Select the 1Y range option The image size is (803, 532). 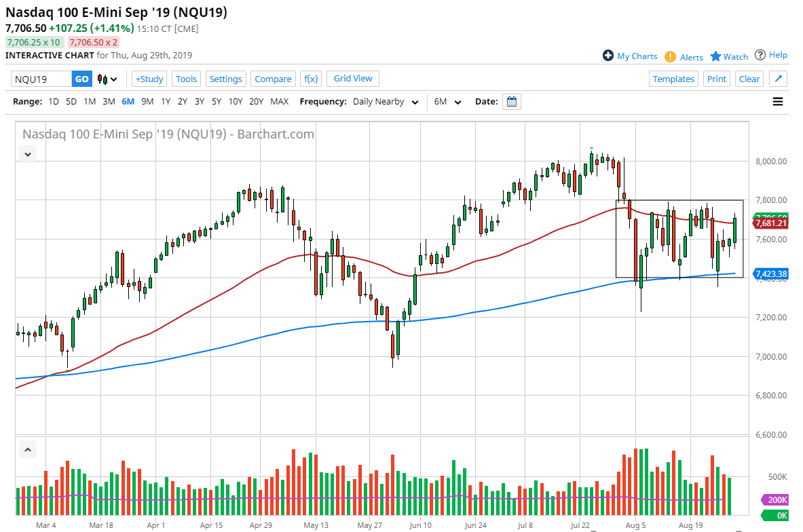[167, 101]
